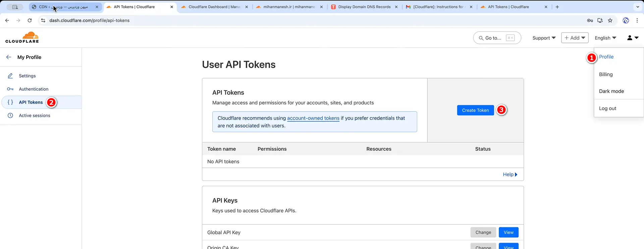644x249 pixels.
Task: Toggle the user account dropdown
Action: 633,38
